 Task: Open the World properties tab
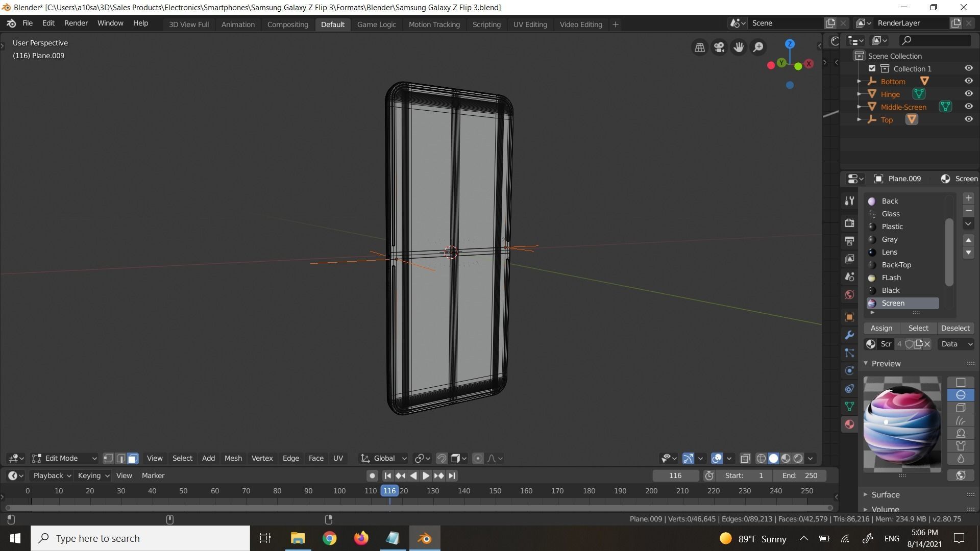(x=849, y=294)
